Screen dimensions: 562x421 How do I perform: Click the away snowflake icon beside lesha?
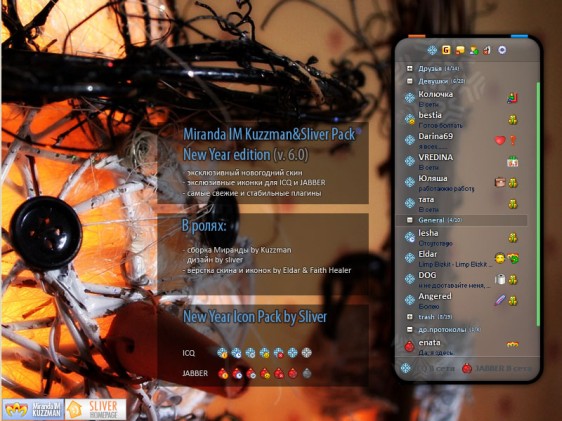[410, 237]
